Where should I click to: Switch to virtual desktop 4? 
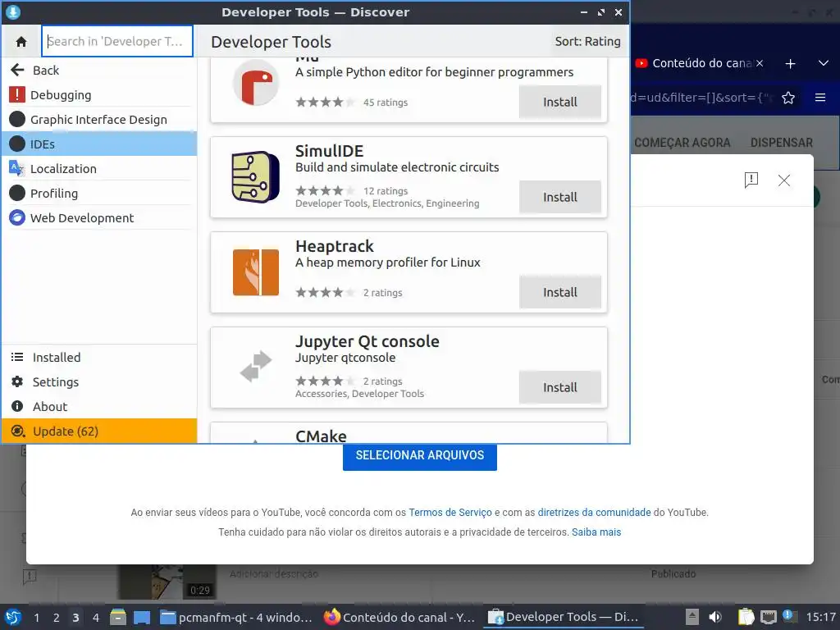[96, 618]
